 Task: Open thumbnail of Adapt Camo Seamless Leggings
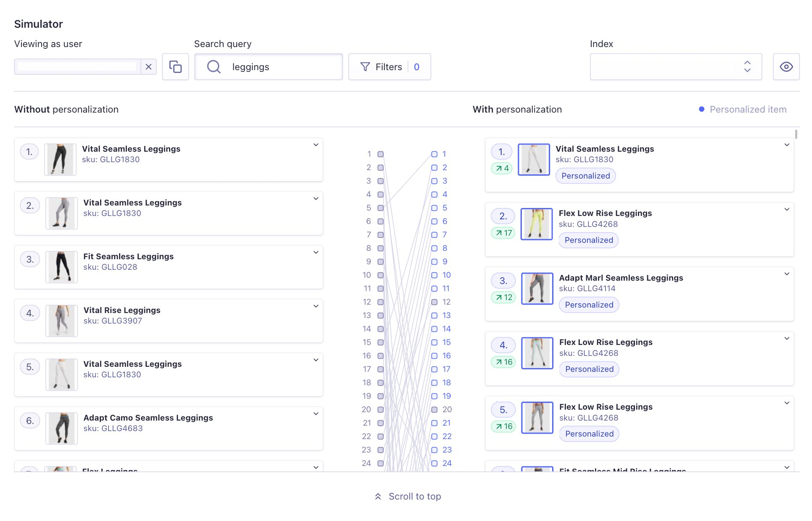pos(61,429)
